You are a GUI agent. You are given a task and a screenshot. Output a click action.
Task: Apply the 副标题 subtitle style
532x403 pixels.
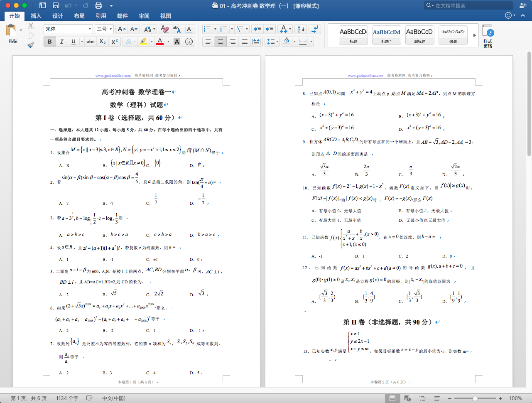pos(420,35)
